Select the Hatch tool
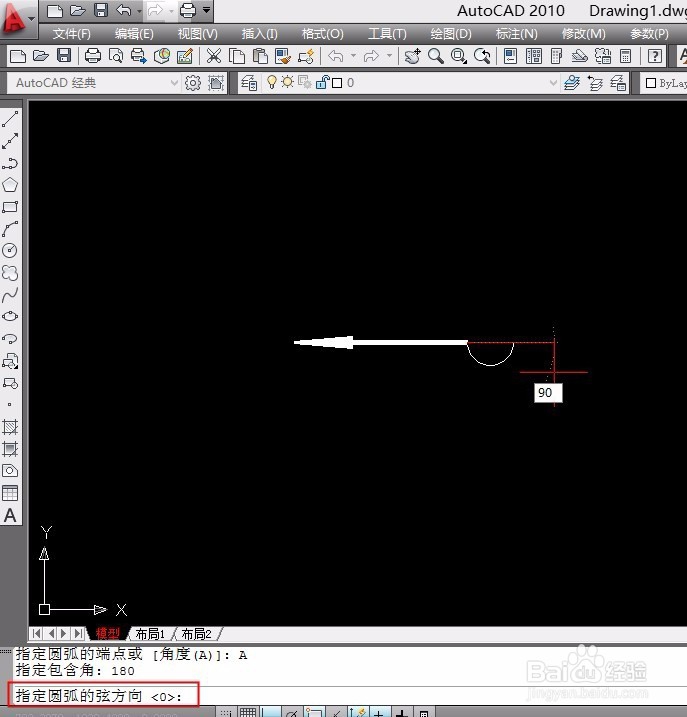687x717 pixels. [x=10, y=427]
